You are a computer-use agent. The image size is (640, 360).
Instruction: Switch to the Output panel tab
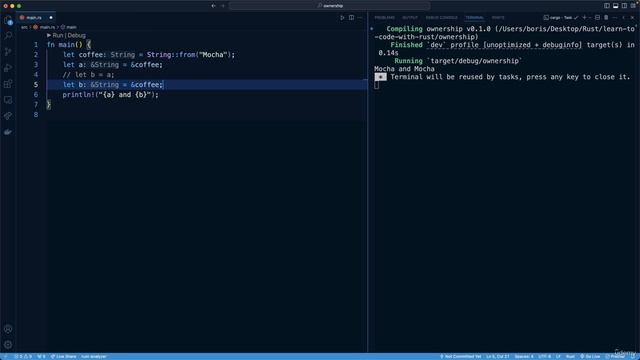pos(410,18)
